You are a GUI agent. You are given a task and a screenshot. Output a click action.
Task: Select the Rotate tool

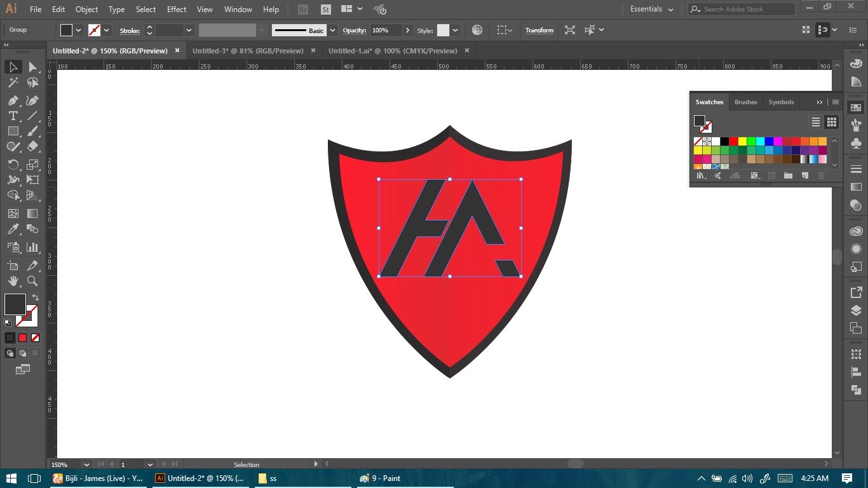point(13,165)
